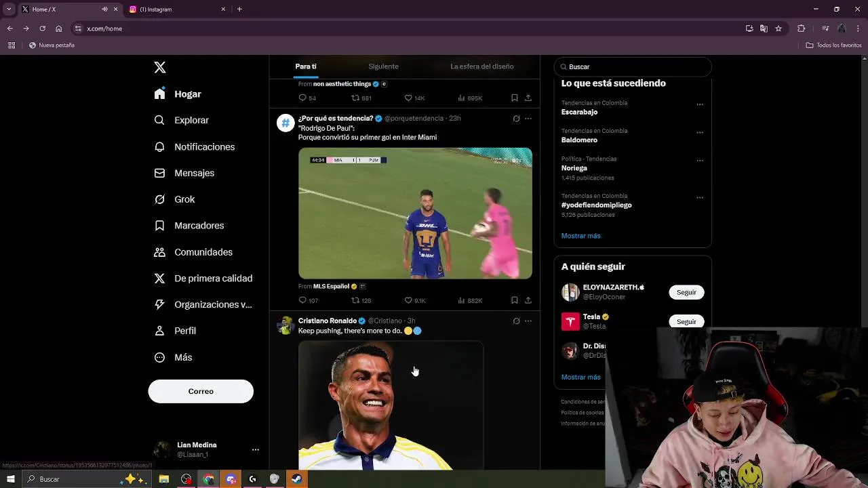Click Grok icon on ¿Por qué es tendencia? post

tap(516, 119)
